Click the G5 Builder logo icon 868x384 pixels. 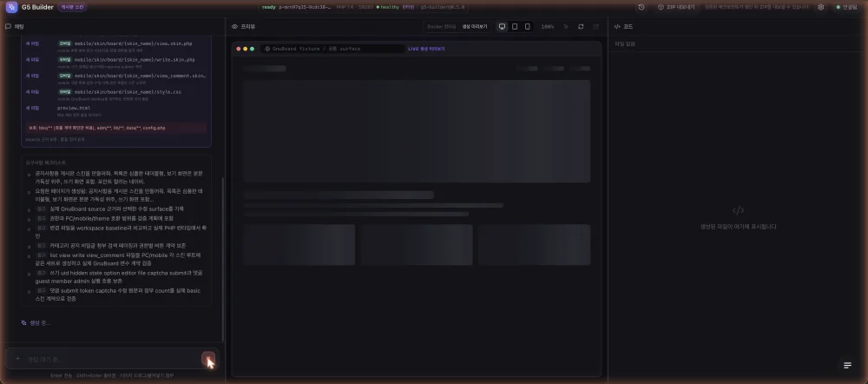(x=11, y=7)
